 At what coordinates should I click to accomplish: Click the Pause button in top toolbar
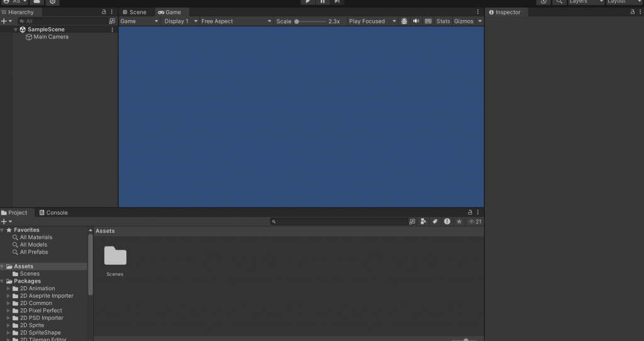(x=323, y=2)
